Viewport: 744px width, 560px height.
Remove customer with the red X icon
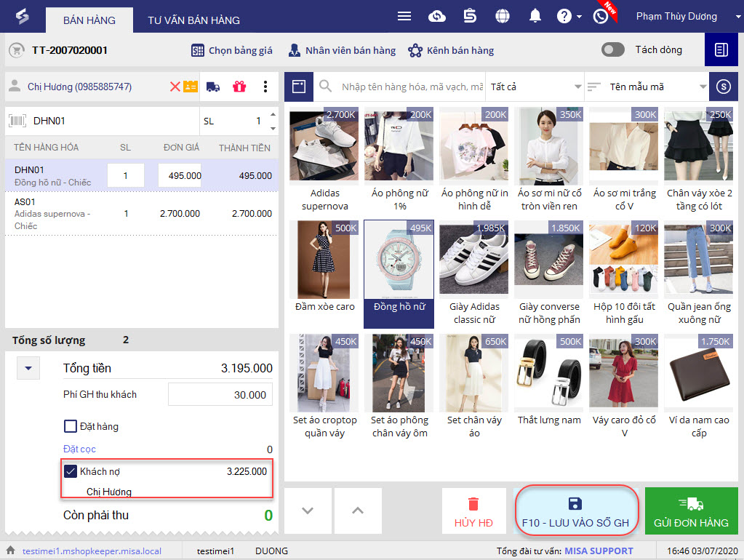coord(175,87)
